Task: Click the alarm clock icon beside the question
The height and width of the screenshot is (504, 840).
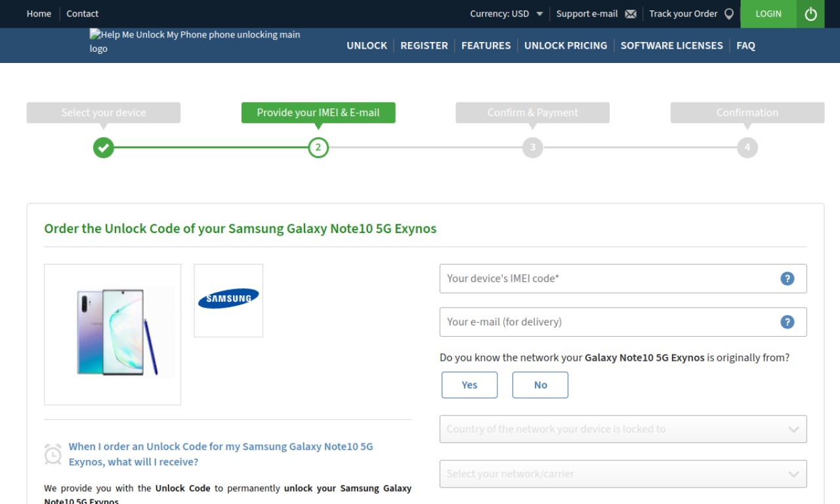Action: (53, 454)
